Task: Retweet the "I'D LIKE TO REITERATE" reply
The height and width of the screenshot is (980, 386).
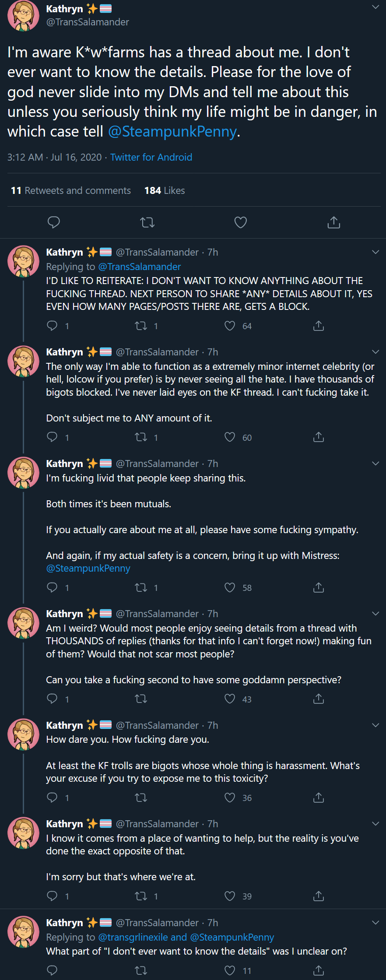Action: pyautogui.click(x=141, y=326)
